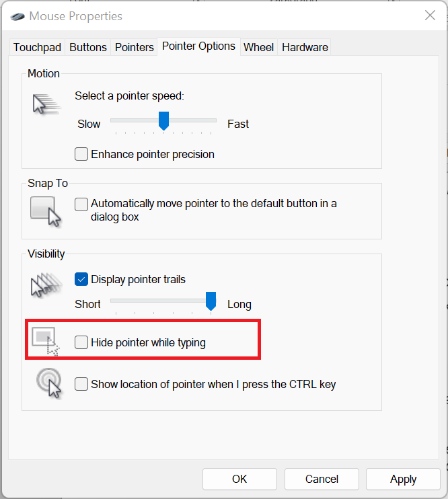The height and width of the screenshot is (499, 448).
Task: Click the pointer trails length slider thumb
Action: 211,301
